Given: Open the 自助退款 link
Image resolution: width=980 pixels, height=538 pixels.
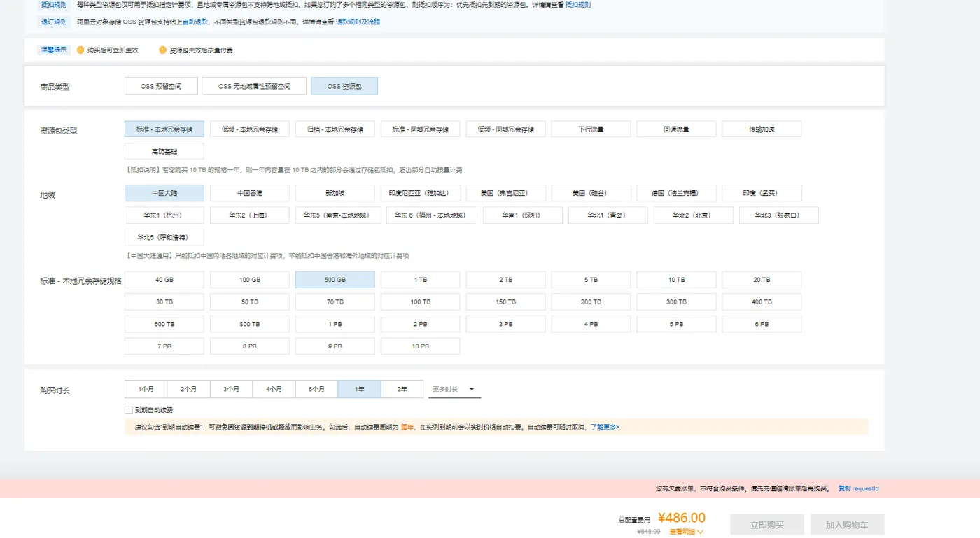Looking at the screenshot, I should click(195, 22).
